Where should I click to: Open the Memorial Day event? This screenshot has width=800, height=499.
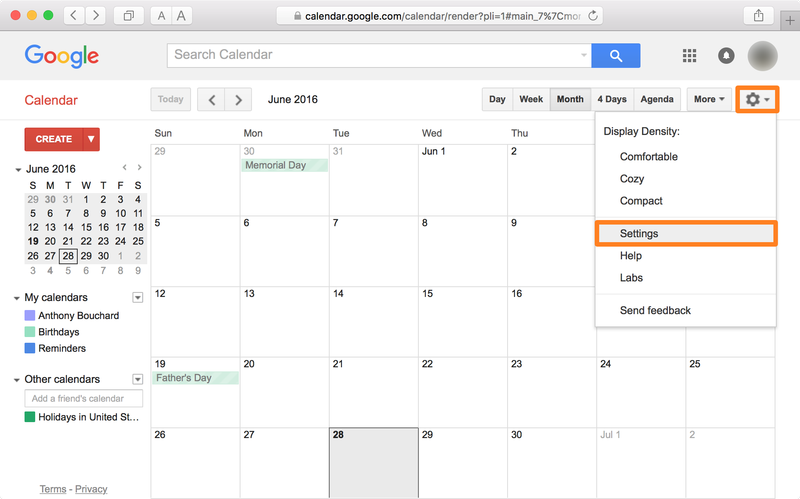(284, 165)
